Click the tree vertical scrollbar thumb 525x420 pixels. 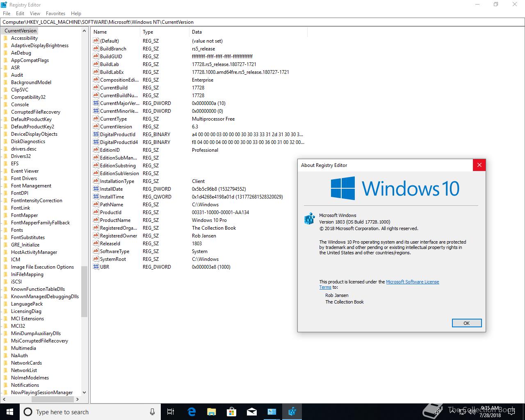(84, 292)
